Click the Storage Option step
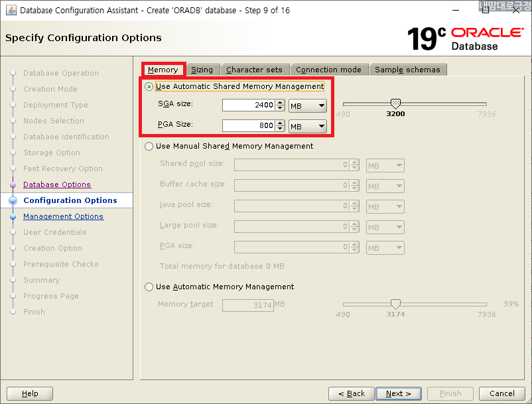The image size is (532, 404). [x=52, y=153]
